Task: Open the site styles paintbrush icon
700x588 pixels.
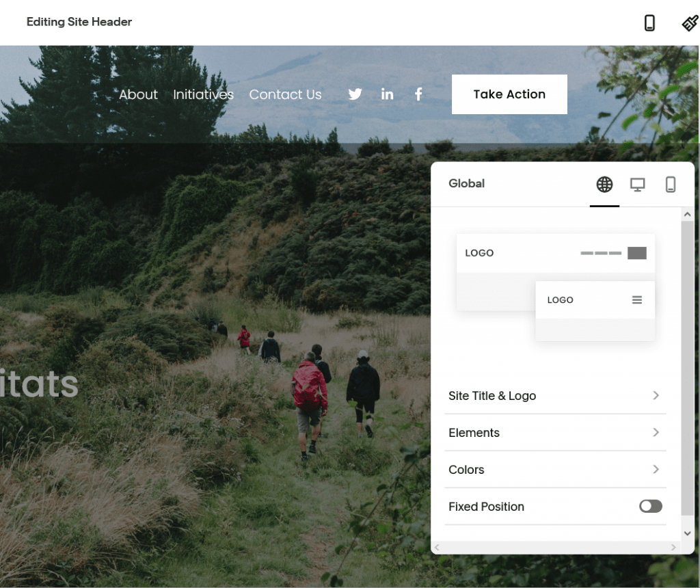Action: [690, 23]
